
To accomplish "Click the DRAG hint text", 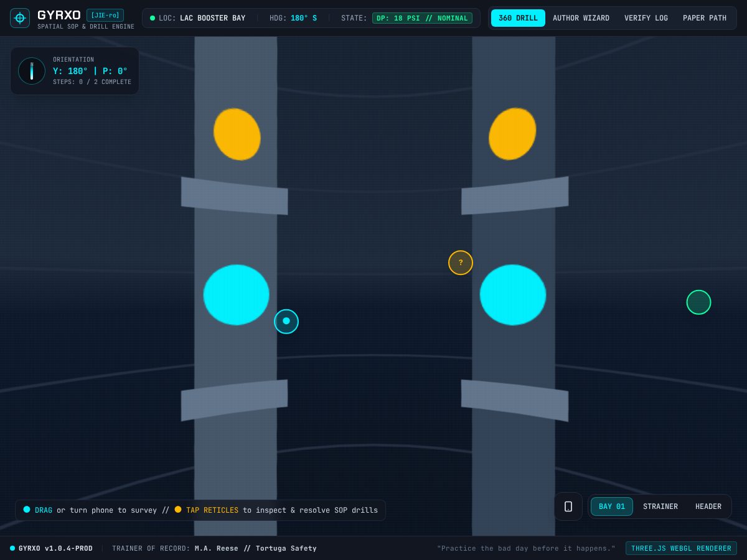I will (44, 510).
